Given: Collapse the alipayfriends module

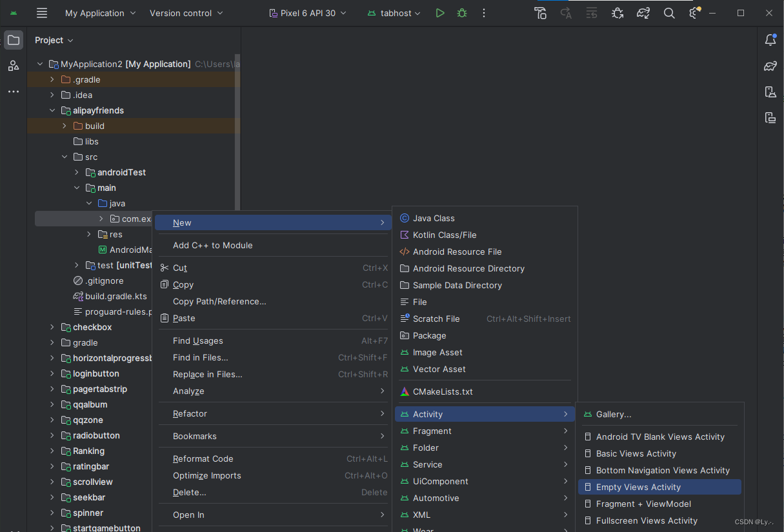Looking at the screenshot, I should tap(52, 110).
